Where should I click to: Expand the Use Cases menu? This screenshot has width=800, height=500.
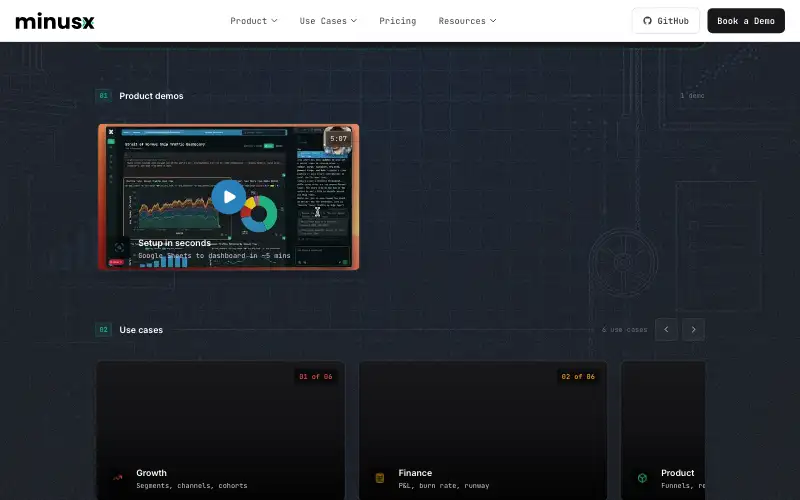coord(328,21)
